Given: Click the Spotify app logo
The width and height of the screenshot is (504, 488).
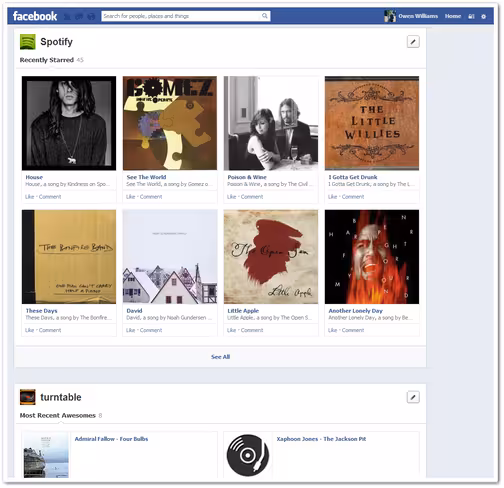Looking at the screenshot, I should (28, 42).
